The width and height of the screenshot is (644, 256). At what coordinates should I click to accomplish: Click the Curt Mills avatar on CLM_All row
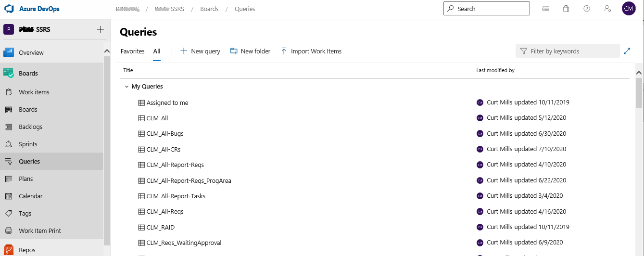coord(480,118)
